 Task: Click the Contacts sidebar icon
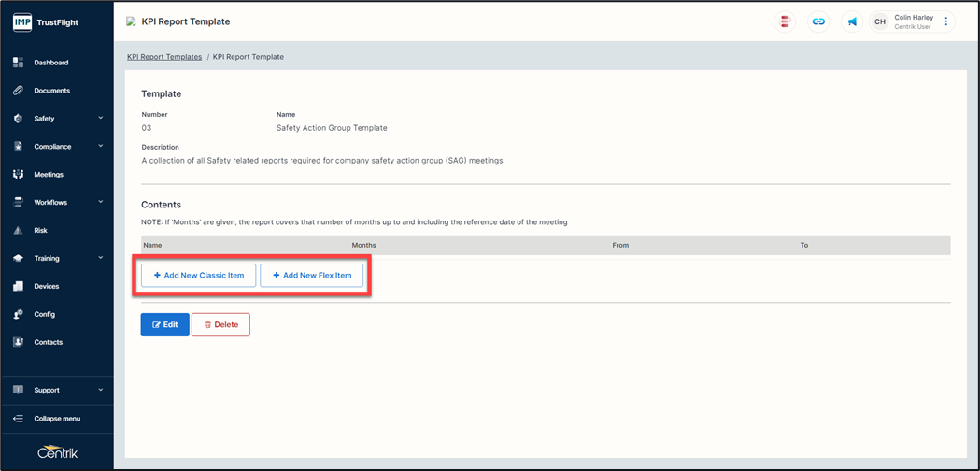pyautogui.click(x=18, y=342)
